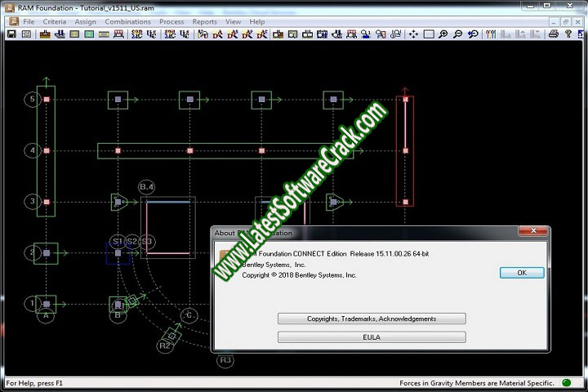Click the question mark Help toolbar icon
588x392 pixels.
tap(568, 34)
